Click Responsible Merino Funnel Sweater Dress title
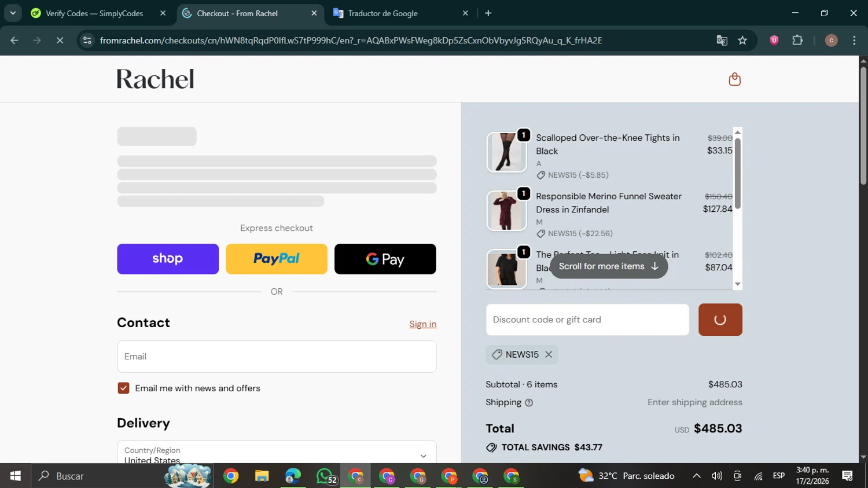This screenshot has width=868, height=488. [609, 203]
